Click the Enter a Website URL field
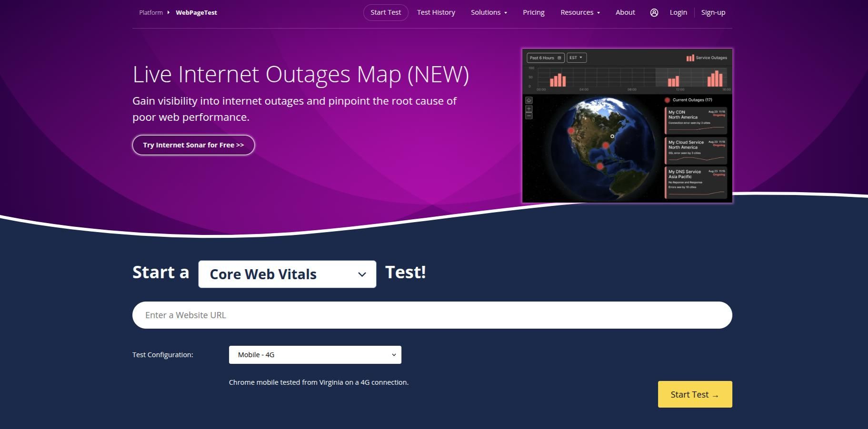This screenshot has width=868, height=429. (432, 315)
